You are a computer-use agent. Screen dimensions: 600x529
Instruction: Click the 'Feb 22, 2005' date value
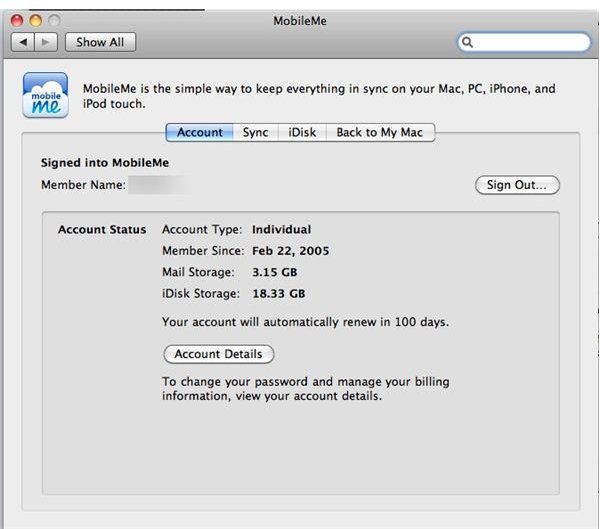click(x=291, y=251)
